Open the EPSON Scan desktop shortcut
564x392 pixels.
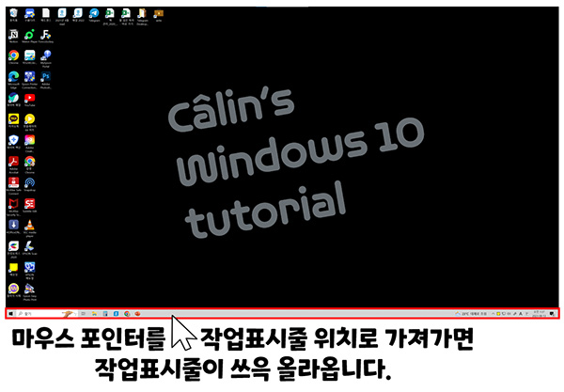click(29, 248)
